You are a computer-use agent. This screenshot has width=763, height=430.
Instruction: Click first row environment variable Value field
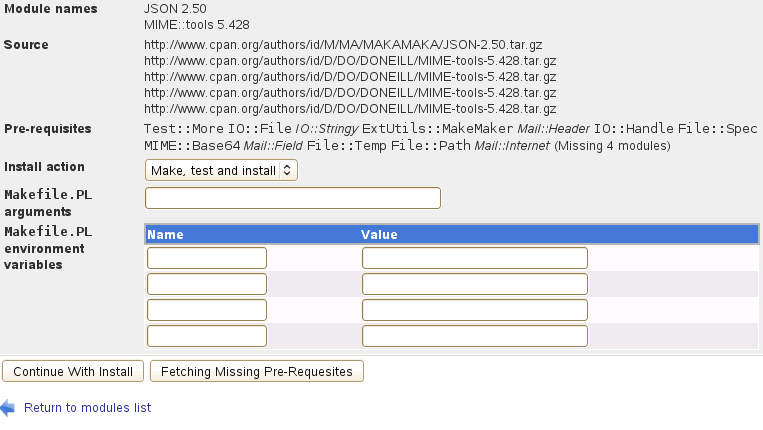tap(475, 258)
